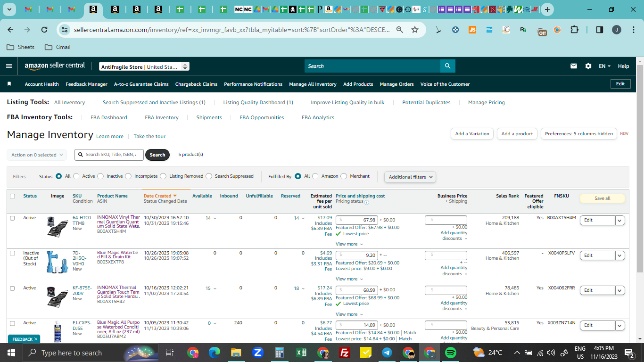Bookmark this page with the star icon
Image resolution: width=644 pixels, height=362 pixels.
(x=415, y=30)
